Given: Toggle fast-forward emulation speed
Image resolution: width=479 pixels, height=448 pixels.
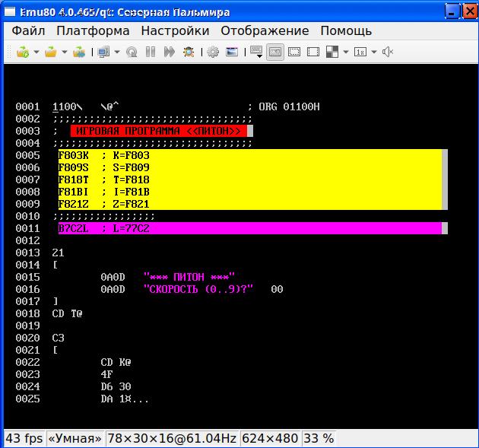Looking at the screenshot, I should pyautogui.click(x=169, y=52).
